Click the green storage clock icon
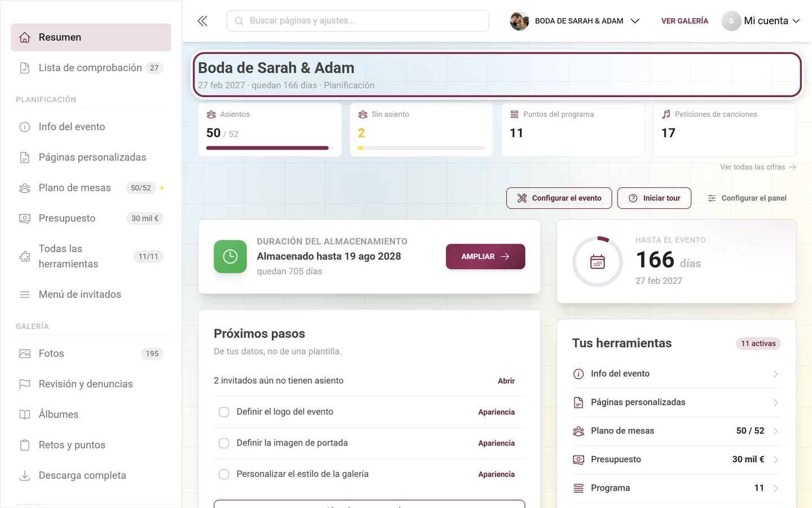Image resolution: width=812 pixels, height=508 pixels. pos(230,256)
